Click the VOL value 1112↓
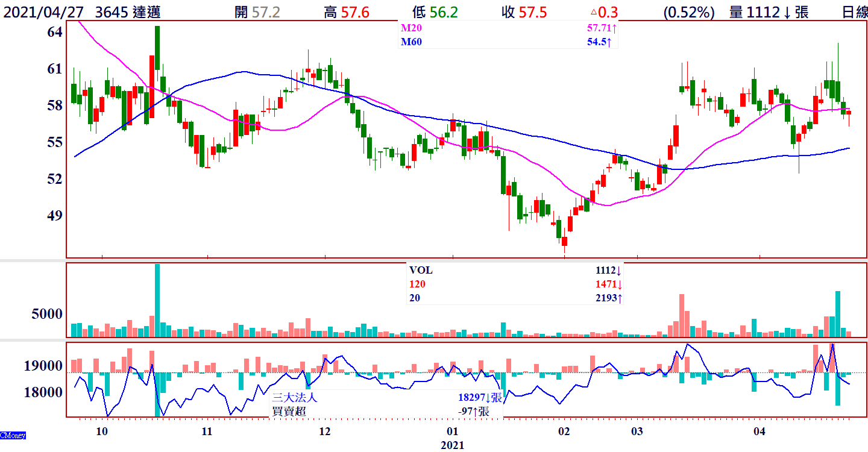The image size is (868, 452). click(x=608, y=270)
